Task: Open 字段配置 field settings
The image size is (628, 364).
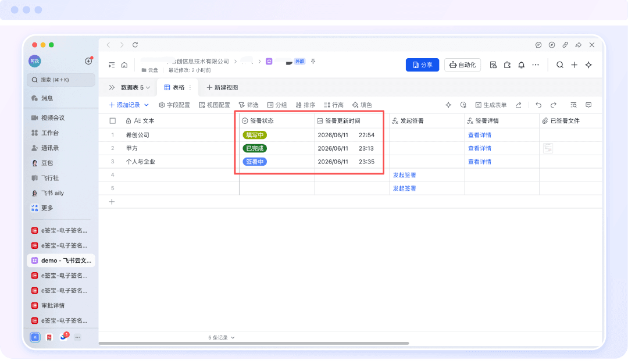Action: click(x=174, y=105)
